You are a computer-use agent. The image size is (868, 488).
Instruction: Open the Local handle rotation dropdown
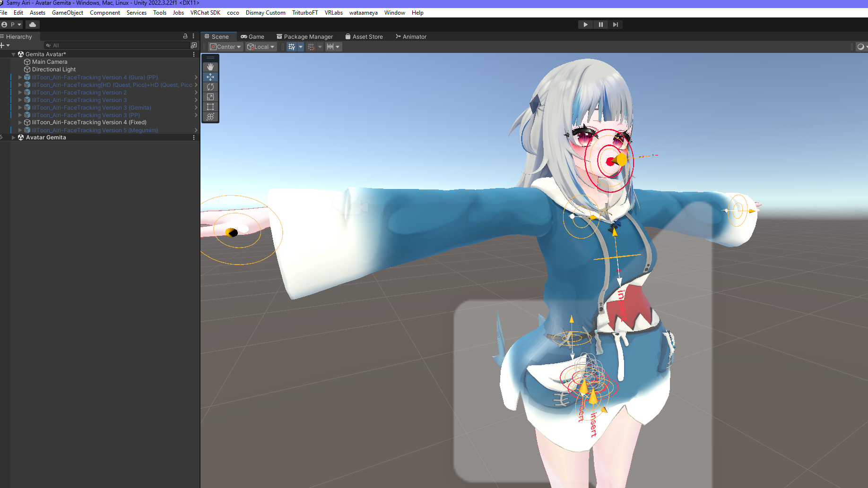click(x=261, y=47)
